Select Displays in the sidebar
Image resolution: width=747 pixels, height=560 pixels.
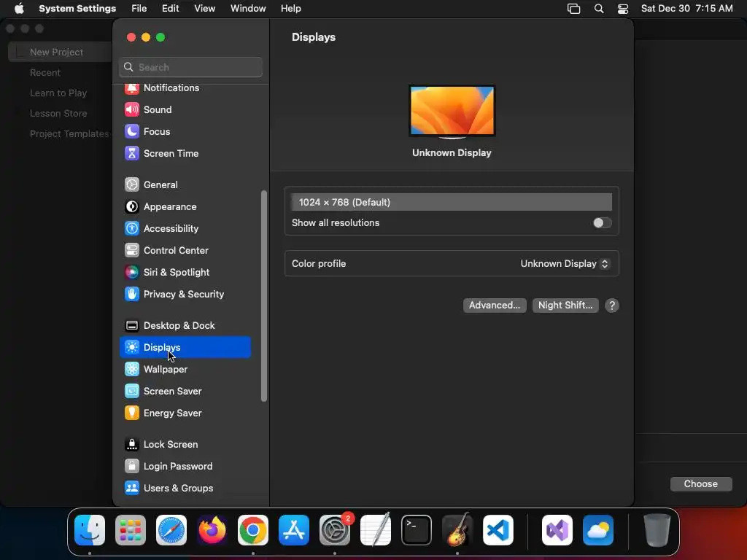coord(185,347)
